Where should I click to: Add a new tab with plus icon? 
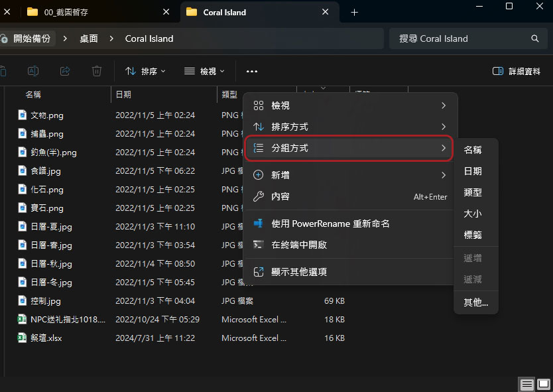click(355, 13)
